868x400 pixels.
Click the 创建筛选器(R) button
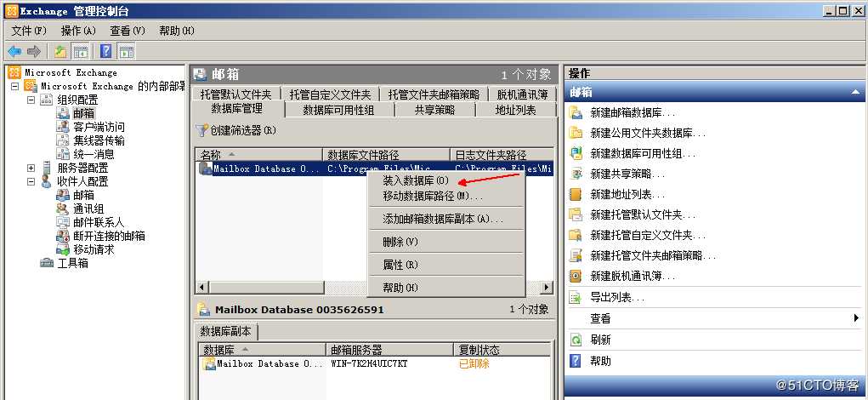[236, 130]
